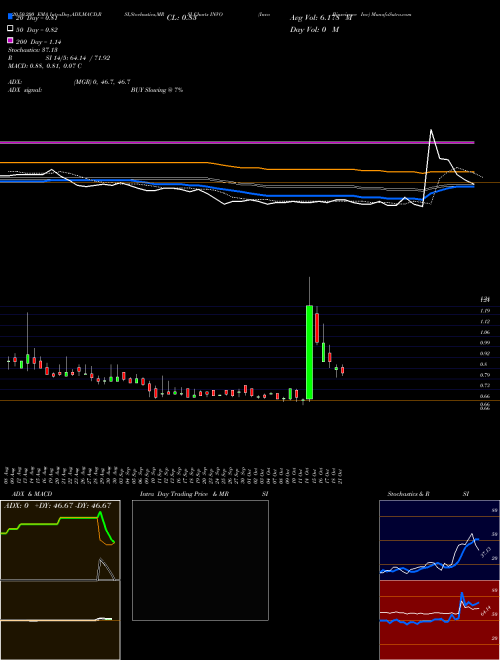Click the 'CL: 0.83' closing price label
This screenshot has width=500, height=660.
181,18
